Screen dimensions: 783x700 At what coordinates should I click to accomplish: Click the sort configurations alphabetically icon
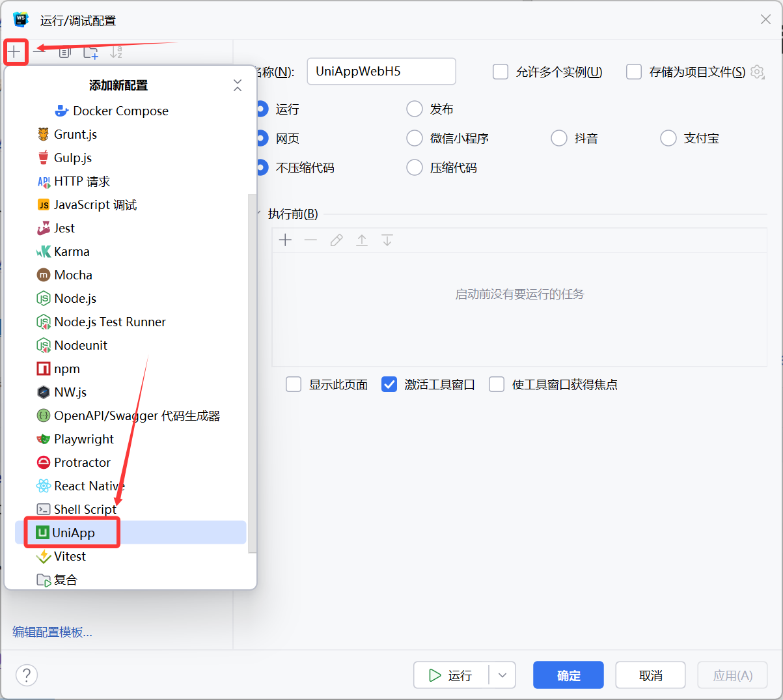pyautogui.click(x=116, y=52)
